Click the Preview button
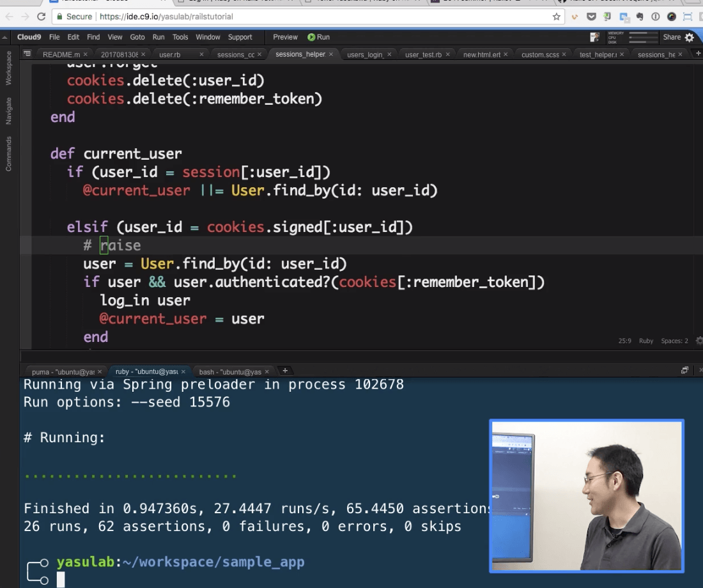The width and height of the screenshot is (703, 588). coord(285,37)
